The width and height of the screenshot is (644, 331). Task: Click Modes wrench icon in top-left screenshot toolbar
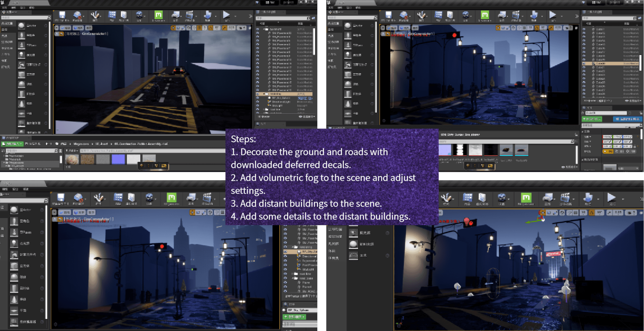tap(95, 15)
